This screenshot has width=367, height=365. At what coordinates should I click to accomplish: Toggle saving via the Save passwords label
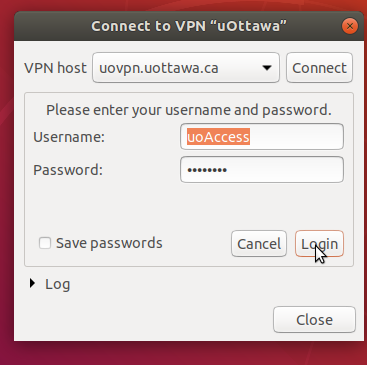click(109, 243)
